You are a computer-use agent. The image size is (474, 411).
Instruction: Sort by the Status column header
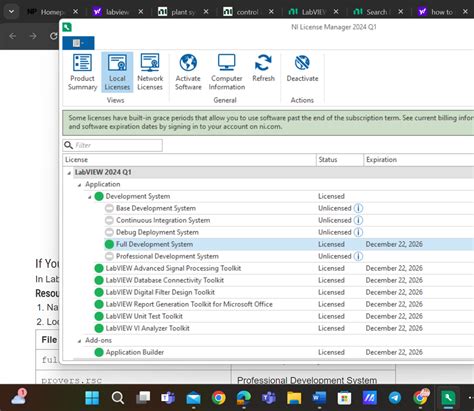[x=339, y=160]
